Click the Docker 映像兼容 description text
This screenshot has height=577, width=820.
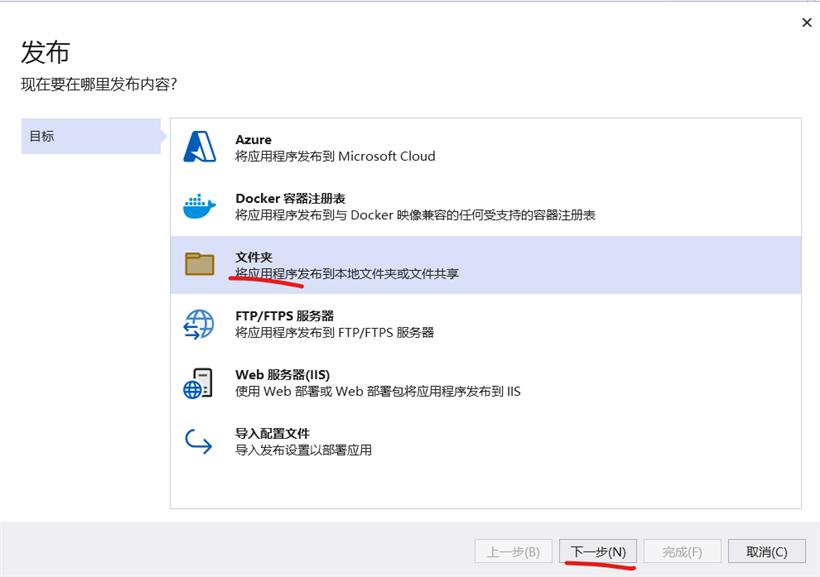415,215
